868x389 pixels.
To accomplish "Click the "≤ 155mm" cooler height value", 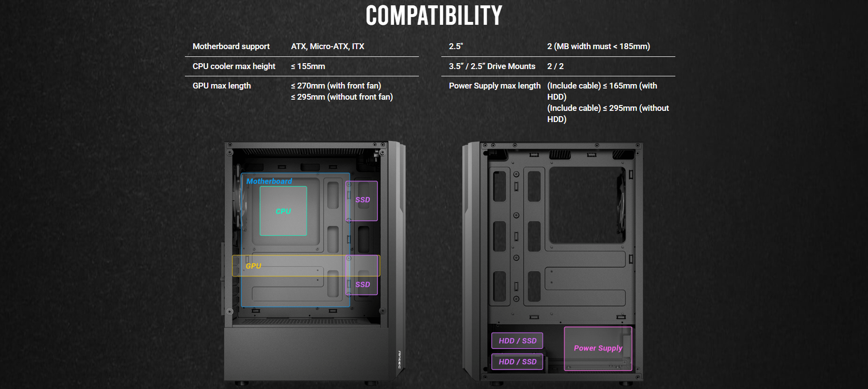I will [308, 66].
